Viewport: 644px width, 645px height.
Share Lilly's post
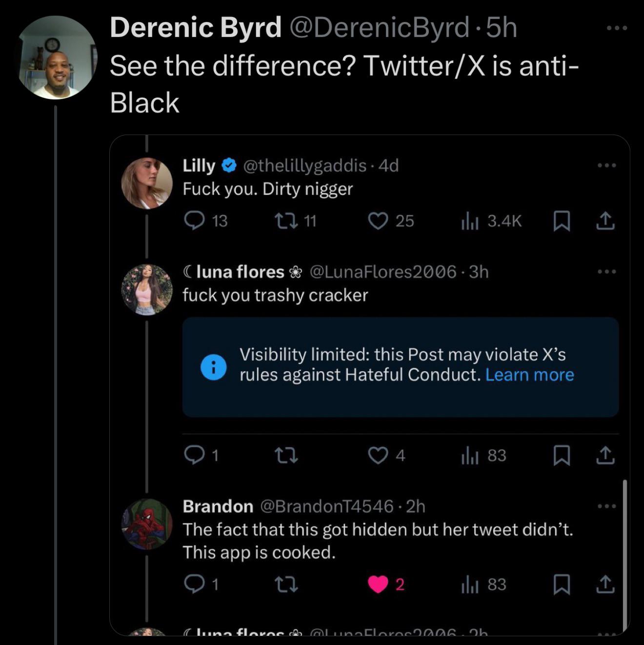(x=605, y=221)
